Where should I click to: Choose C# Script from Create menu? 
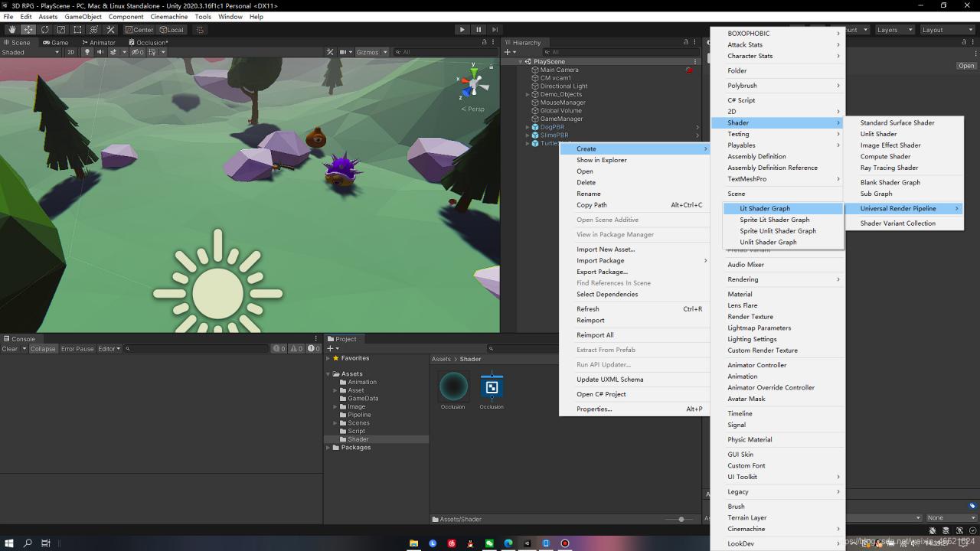pyautogui.click(x=777, y=100)
